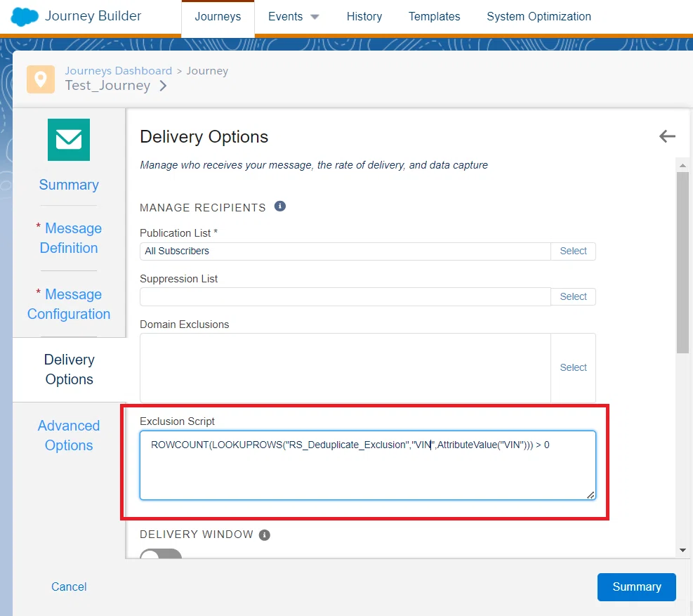Click the Domain Exclusions label
This screenshot has width=693, height=616.
(x=184, y=325)
